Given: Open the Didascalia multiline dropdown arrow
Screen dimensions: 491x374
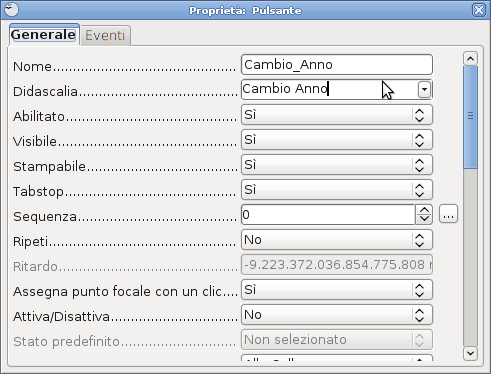Looking at the screenshot, I should click(x=424, y=89).
